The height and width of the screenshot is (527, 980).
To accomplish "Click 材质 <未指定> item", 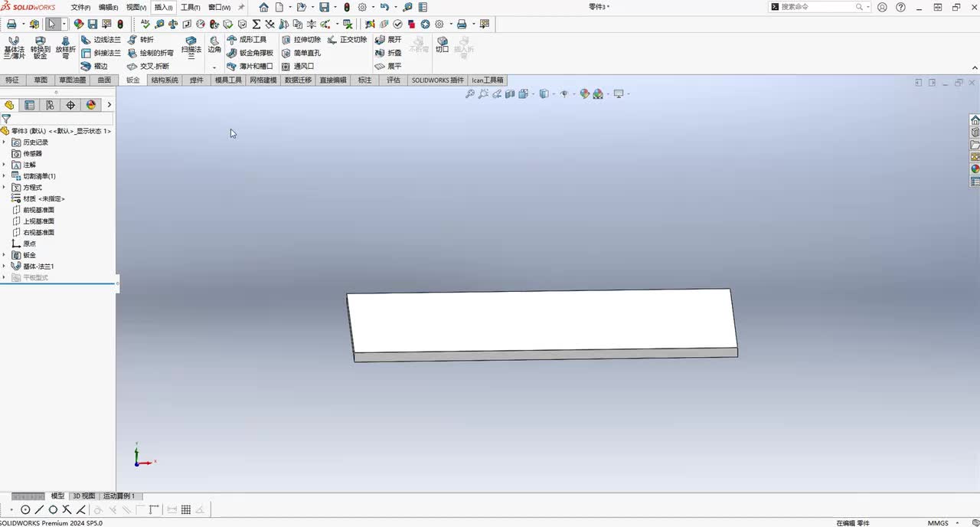I will click(x=38, y=198).
